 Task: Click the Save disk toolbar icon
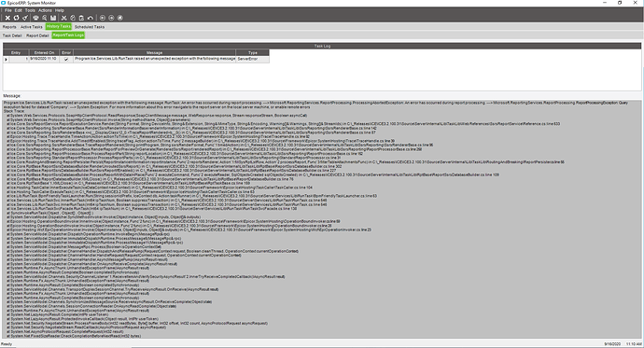click(x=53, y=18)
